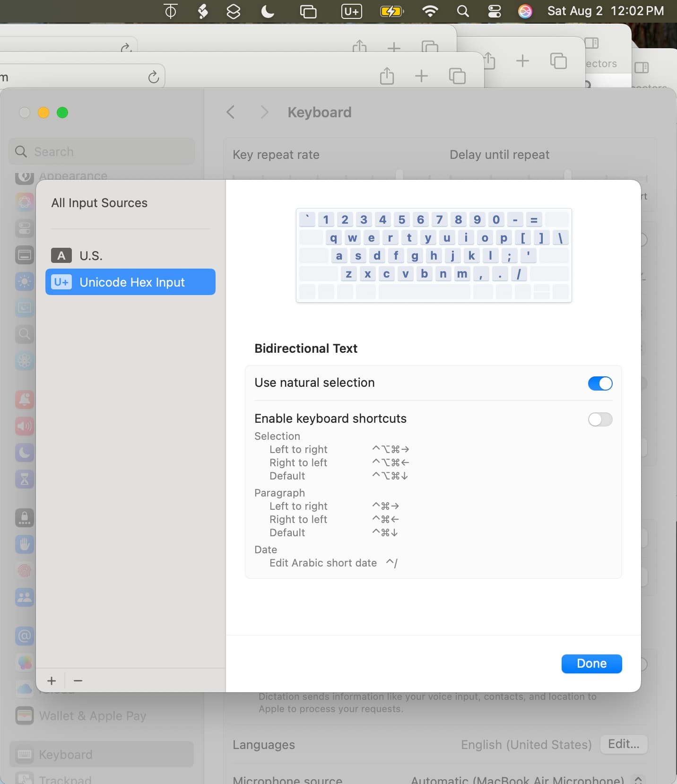Click the date and time in menu bar
677x784 pixels.
605,11
